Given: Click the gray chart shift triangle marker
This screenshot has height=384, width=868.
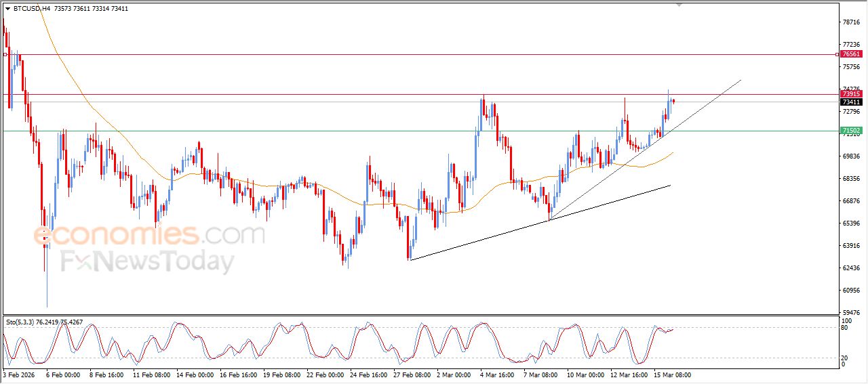Looking at the screenshot, I should click(x=679, y=5).
